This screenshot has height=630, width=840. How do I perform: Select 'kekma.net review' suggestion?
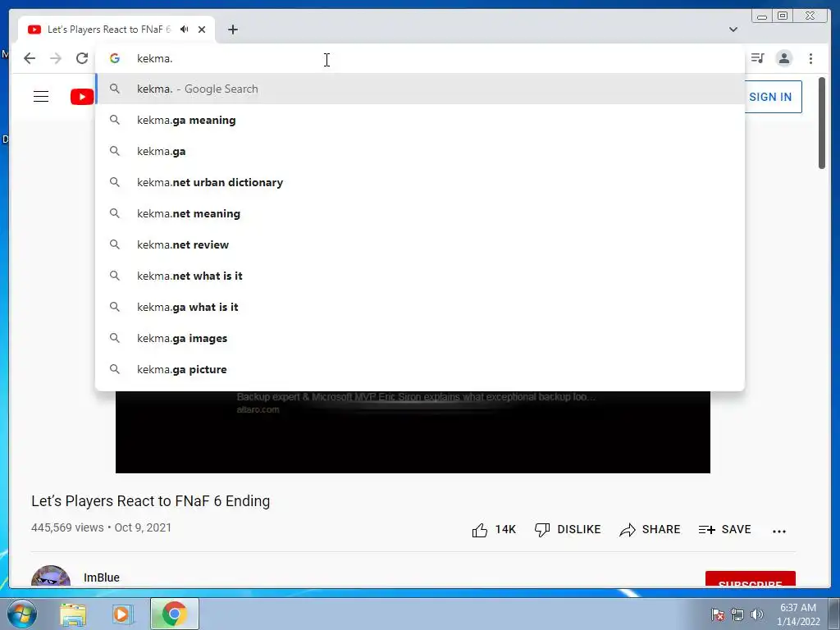point(420,244)
